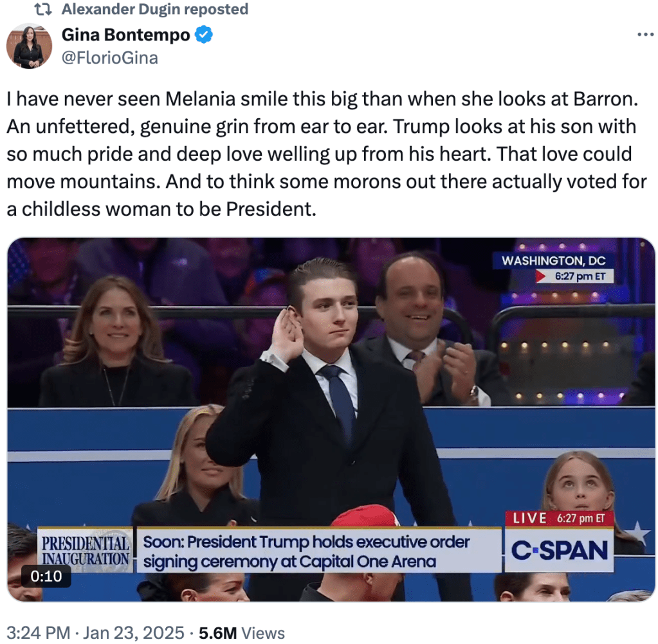Click the 6:27 pm ET time beside LIVE
This screenshot has width=658, height=644.
581,519
